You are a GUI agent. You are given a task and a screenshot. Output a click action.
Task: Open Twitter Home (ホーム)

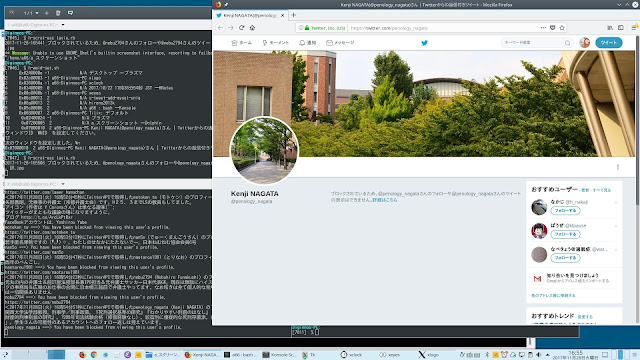(241, 42)
